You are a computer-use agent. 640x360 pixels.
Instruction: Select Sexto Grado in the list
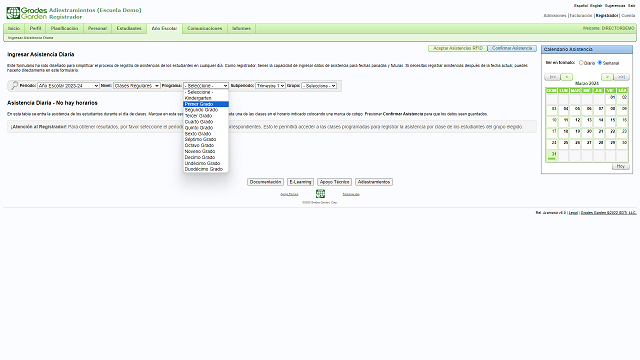206,133
